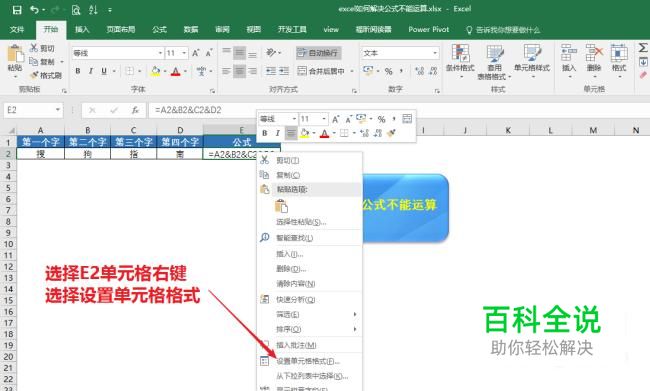Select column header A
Screen dimensions: 650x391
tap(41, 130)
